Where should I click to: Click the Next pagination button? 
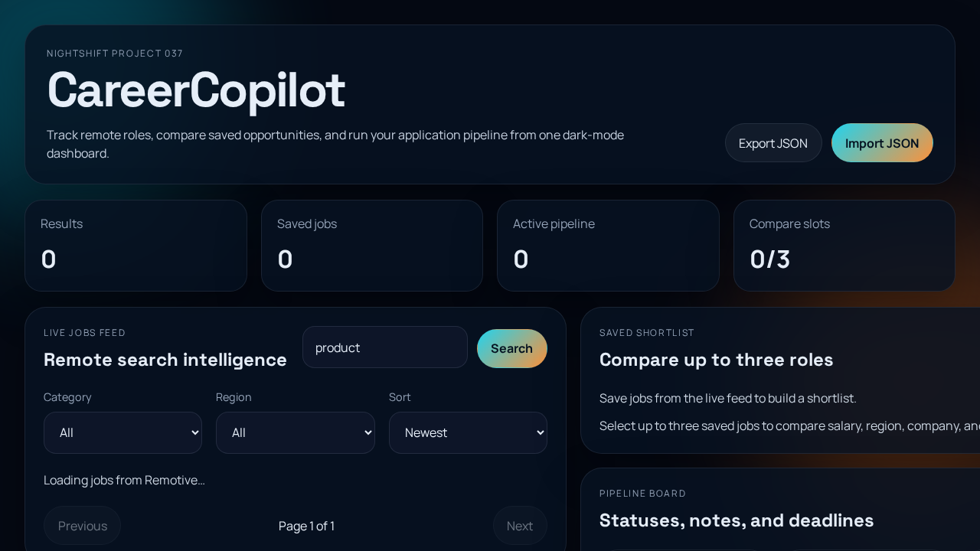pos(520,526)
